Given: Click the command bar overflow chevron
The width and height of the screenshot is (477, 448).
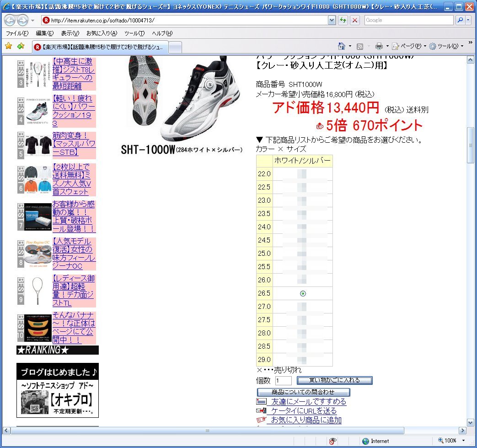Looking at the screenshot, I should 470,43.
